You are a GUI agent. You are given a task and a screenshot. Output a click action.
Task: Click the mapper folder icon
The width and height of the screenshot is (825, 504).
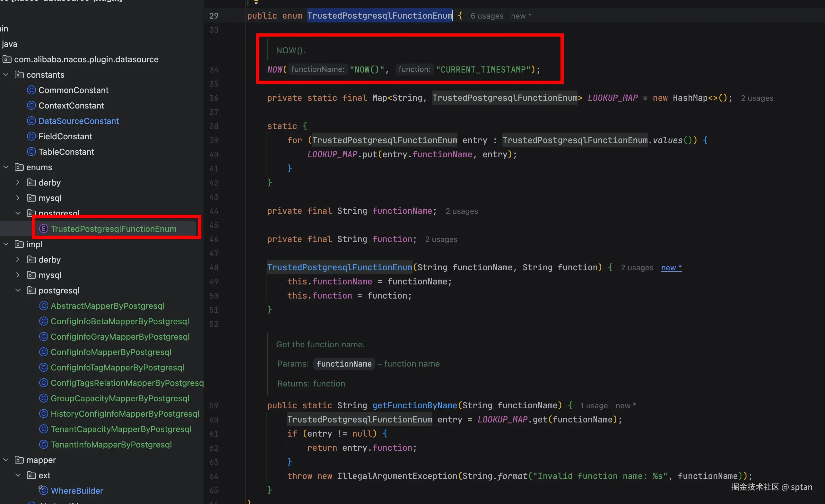19,460
